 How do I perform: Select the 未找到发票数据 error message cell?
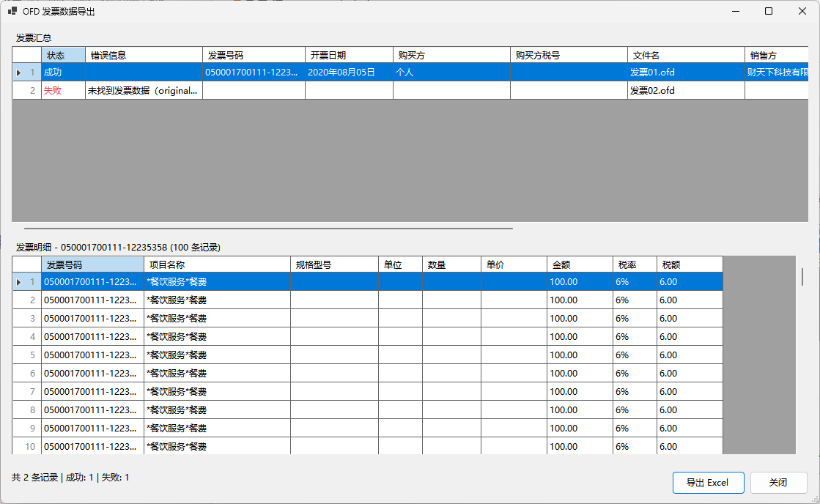point(144,90)
